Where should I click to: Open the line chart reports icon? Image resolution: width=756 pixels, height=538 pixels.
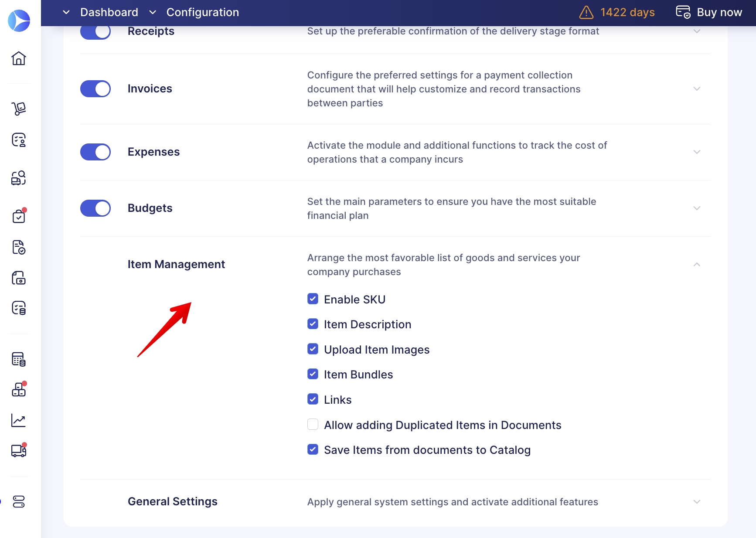(x=19, y=420)
